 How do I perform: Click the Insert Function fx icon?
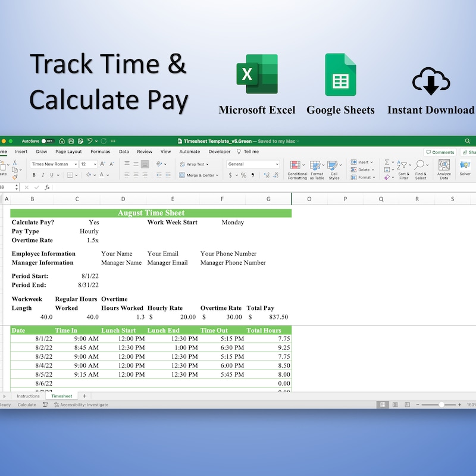(47, 187)
